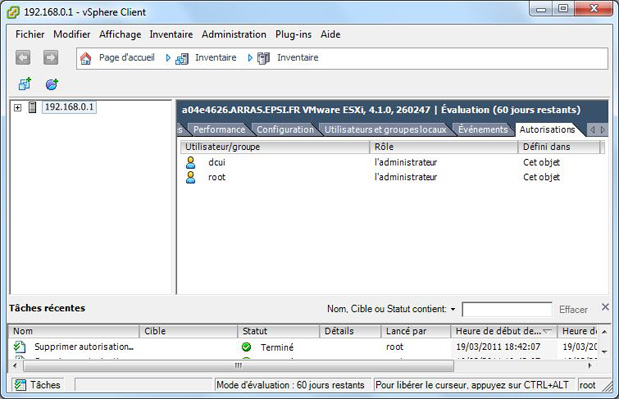Click the tasks list scroll down arrow
Image resolution: width=619 pixels, height=399 pixels.
[604, 351]
